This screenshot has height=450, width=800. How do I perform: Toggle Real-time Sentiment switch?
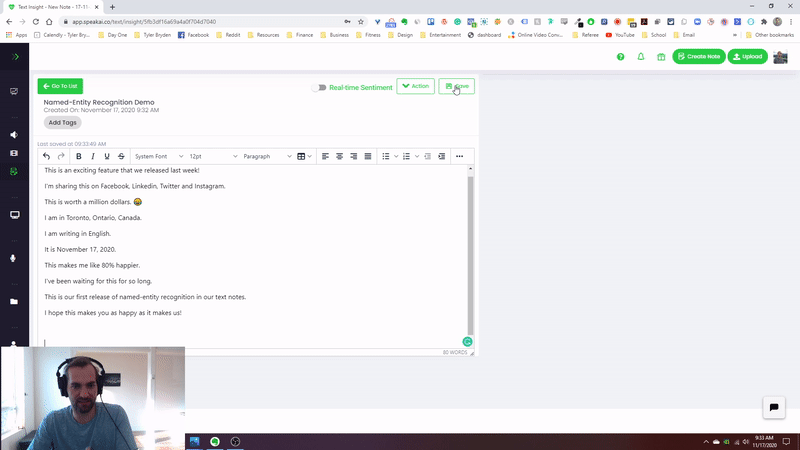[x=319, y=87]
